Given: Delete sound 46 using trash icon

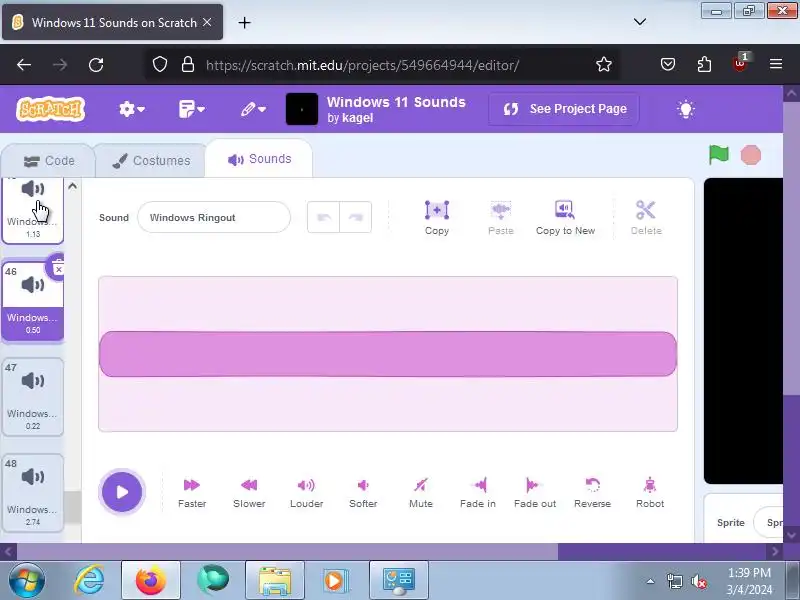Looking at the screenshot, I should click(58, 267).
